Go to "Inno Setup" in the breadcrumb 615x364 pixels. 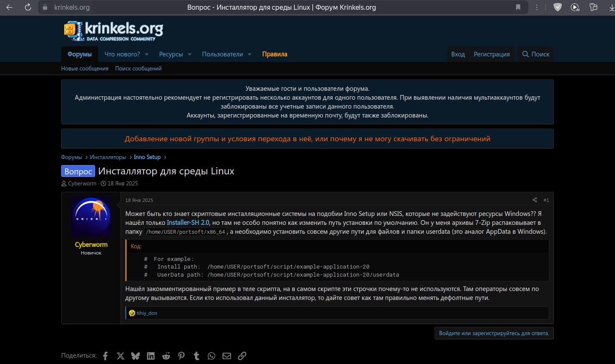pos(147,157)
